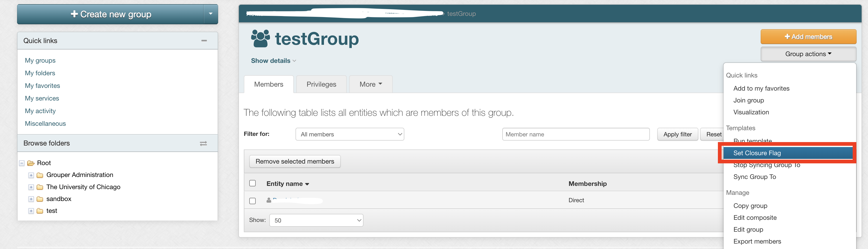
Task: Click the member person icon in table row
Action: click(x=269, y=200)
